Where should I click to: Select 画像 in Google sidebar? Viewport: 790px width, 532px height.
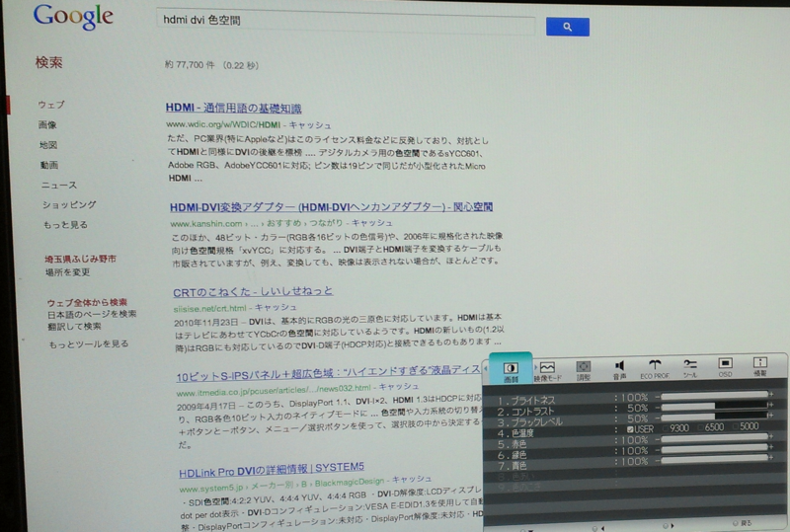47,125
